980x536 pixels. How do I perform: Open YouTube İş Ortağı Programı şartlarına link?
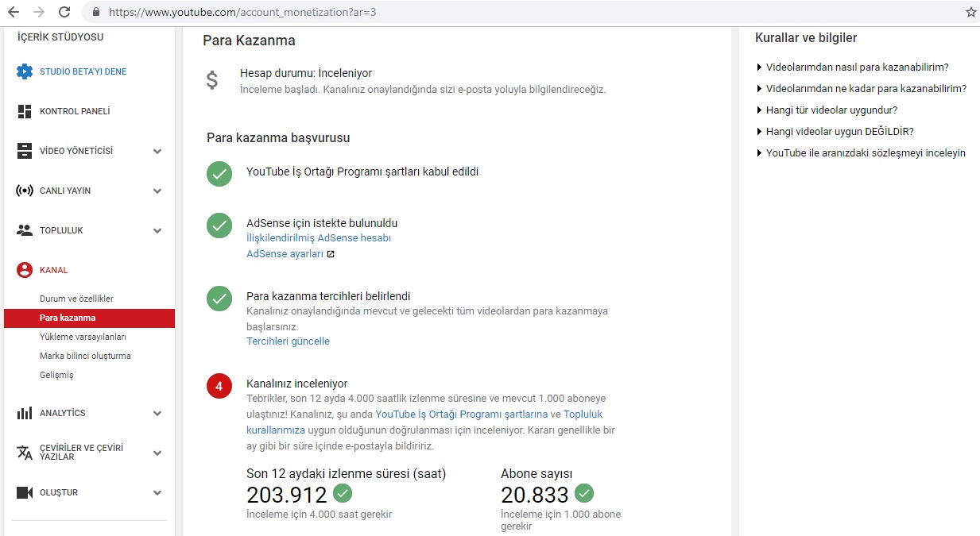[462, 415]
